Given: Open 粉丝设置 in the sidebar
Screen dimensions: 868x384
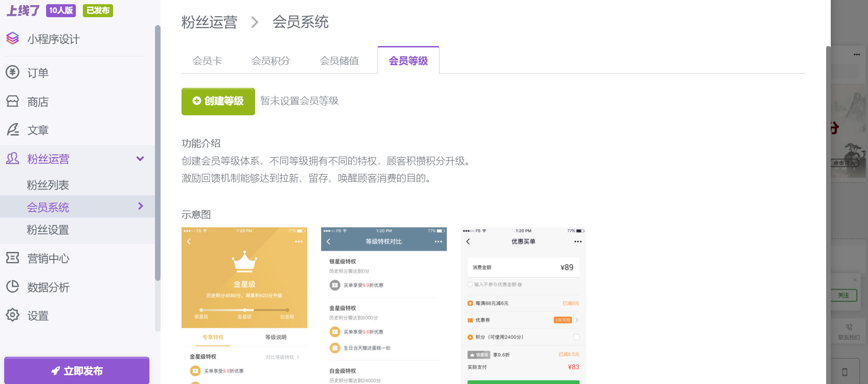Looking at the screenshot, I should [48, 230].
